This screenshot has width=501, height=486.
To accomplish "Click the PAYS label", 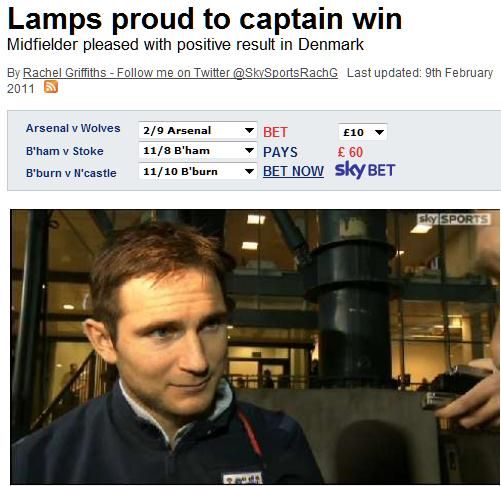I will 280,152.
